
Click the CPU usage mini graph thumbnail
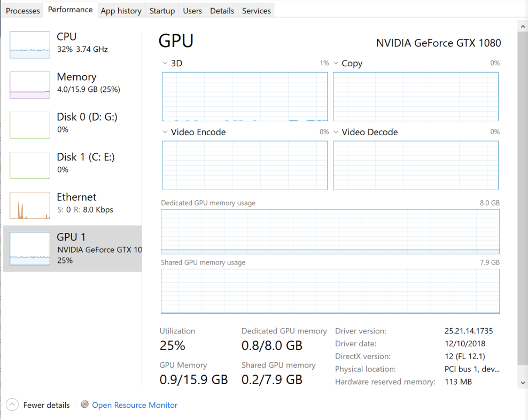30,45
